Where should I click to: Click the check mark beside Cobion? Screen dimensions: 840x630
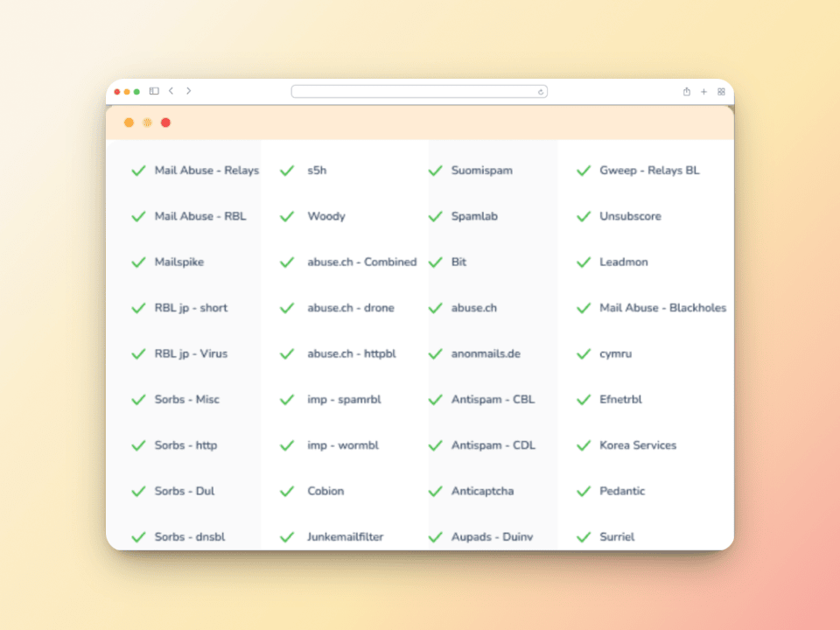(287, 491)
